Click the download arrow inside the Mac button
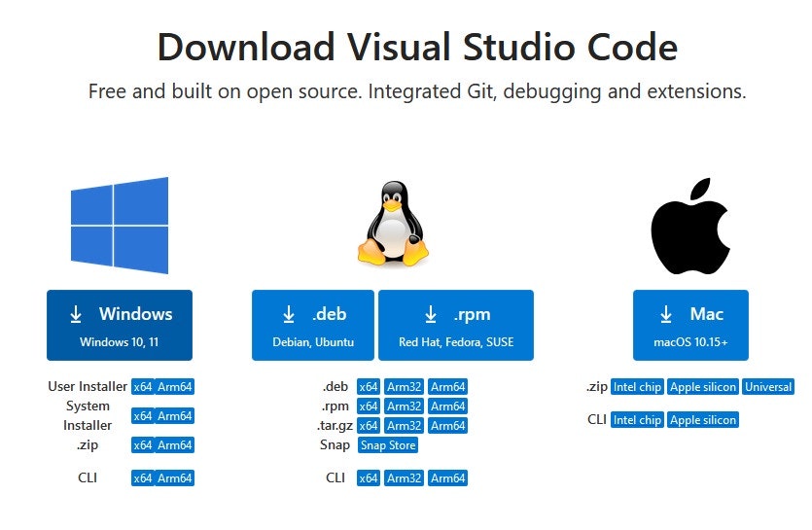The image size is (812, 530). coord(666,314)
